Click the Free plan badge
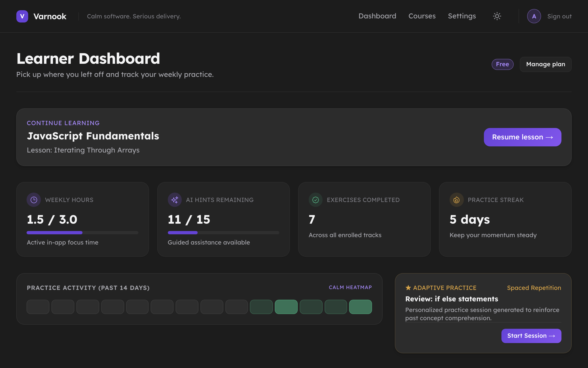 (502, 64)
